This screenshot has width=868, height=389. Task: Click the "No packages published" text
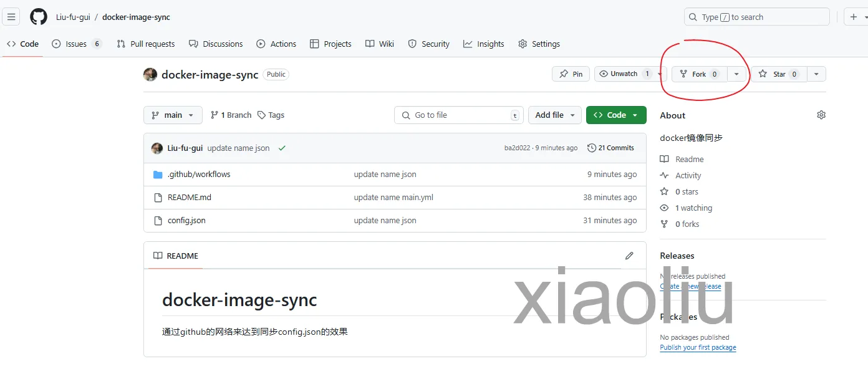(695, 337)
